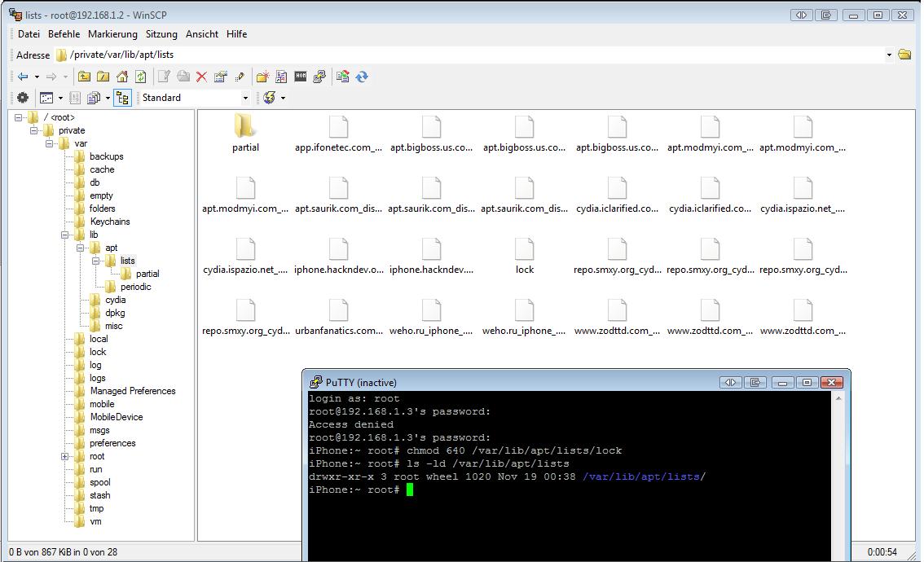Refresh the directory listing
This screenshot has width=924, height=562.
(x=141, y=77)
